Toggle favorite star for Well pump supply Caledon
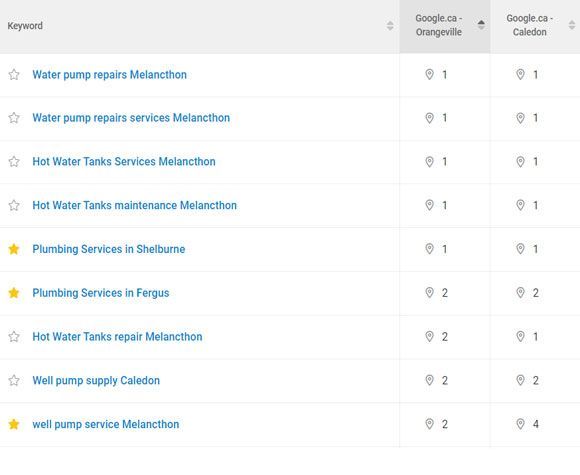580x475 pixels. 14,381
